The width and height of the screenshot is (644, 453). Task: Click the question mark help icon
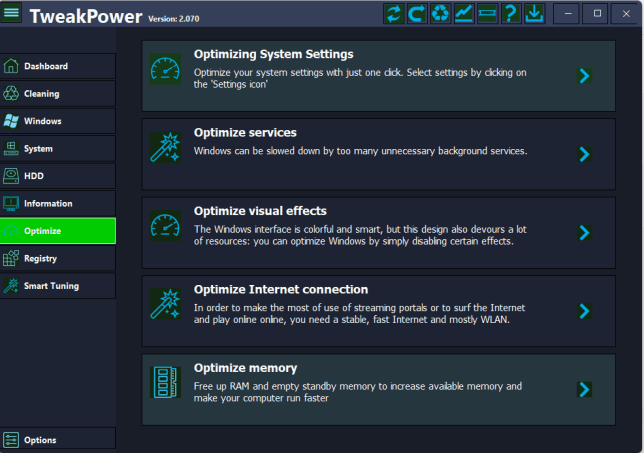pos(510,14)
